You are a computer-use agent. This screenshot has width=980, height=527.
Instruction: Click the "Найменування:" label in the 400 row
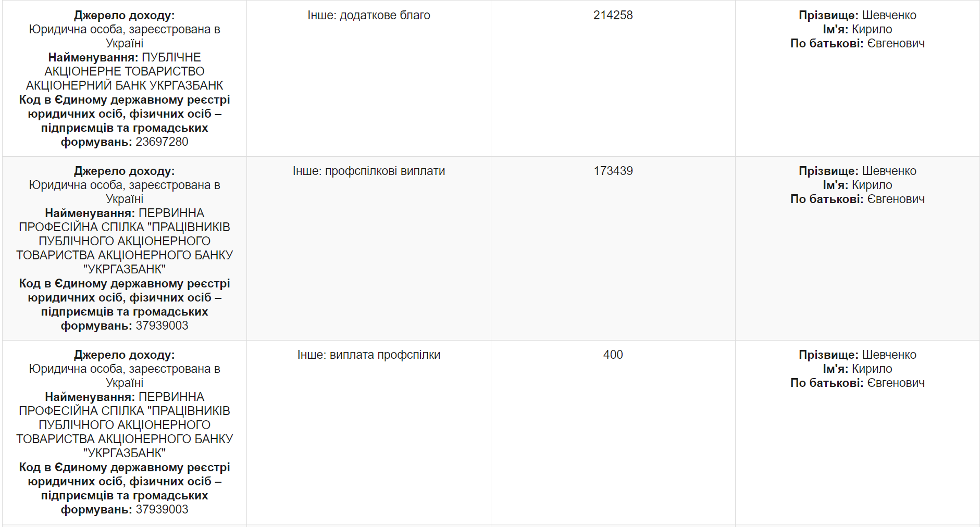coord(90,397)
